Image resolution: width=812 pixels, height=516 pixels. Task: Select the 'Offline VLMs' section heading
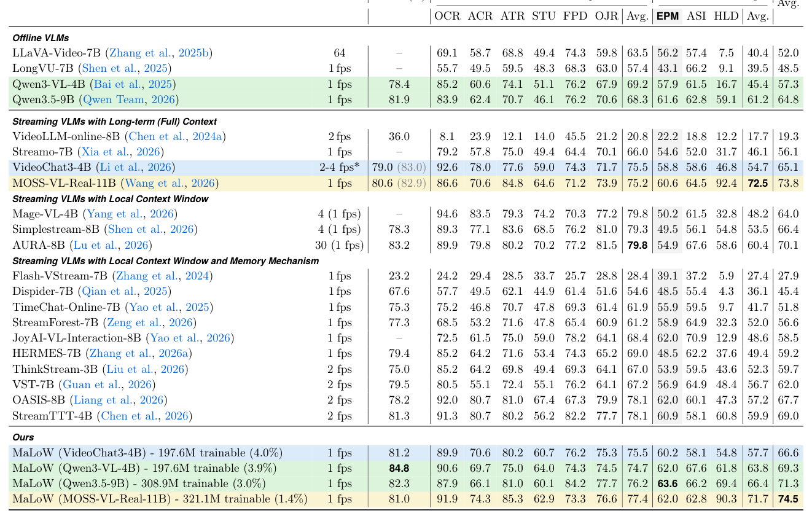point(41,38)
